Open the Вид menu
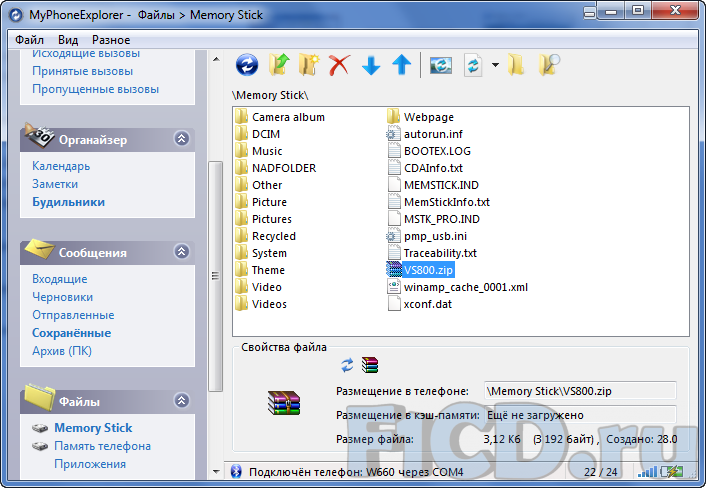Screen dimensions: 706x488 68,40
